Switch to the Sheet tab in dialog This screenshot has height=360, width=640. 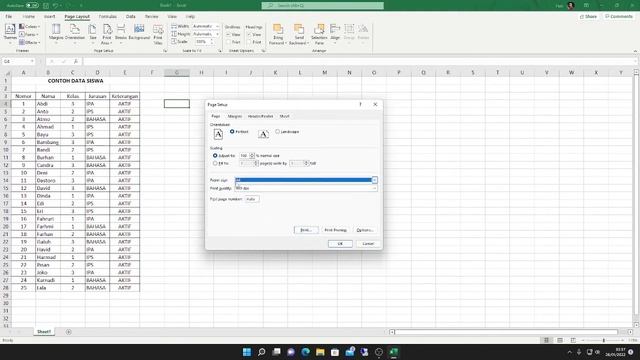pyautogui.click(x=284, y=116)
